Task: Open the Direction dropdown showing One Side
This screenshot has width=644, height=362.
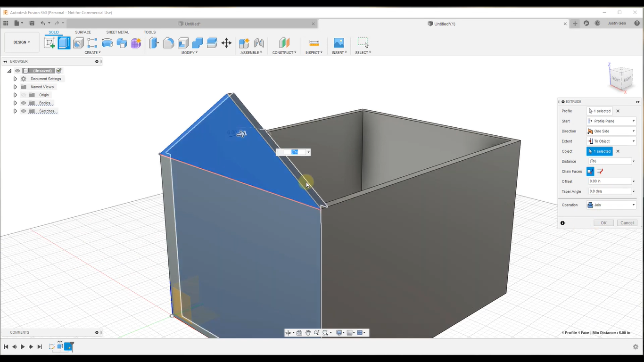Action: coord(611,131)
